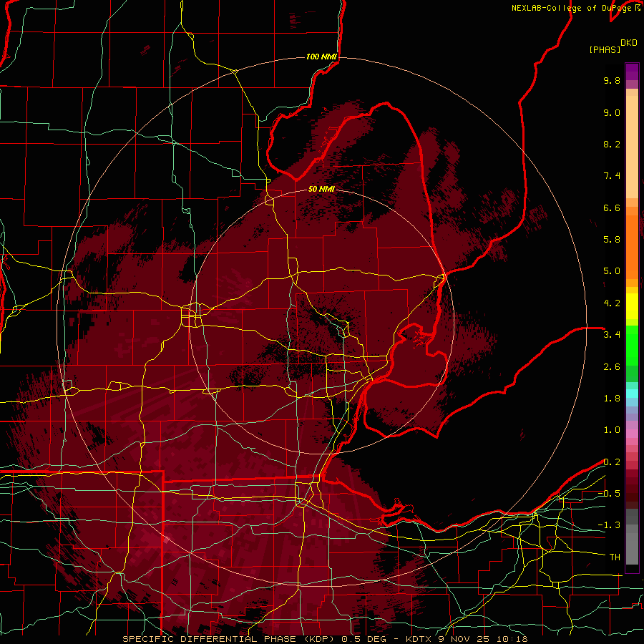Viewport: 644px width, 644px height.
Task: Click the NEXLAB-College of DuPage credit text
Action: [571, 8]
